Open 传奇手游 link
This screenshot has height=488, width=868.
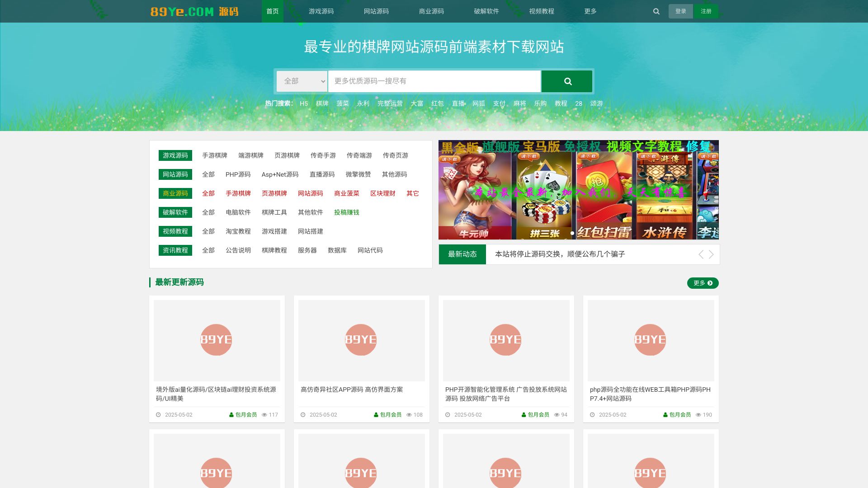point(323,155)
